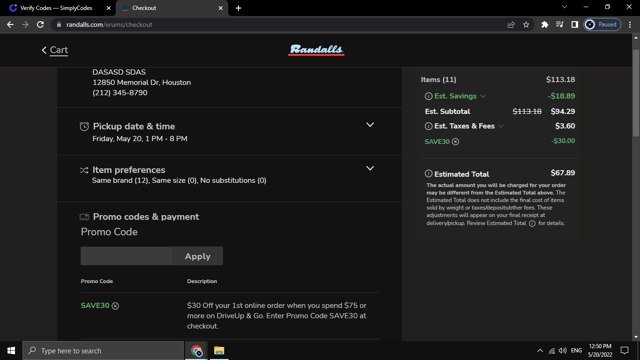Click the taskbar search box

[103, 351]
